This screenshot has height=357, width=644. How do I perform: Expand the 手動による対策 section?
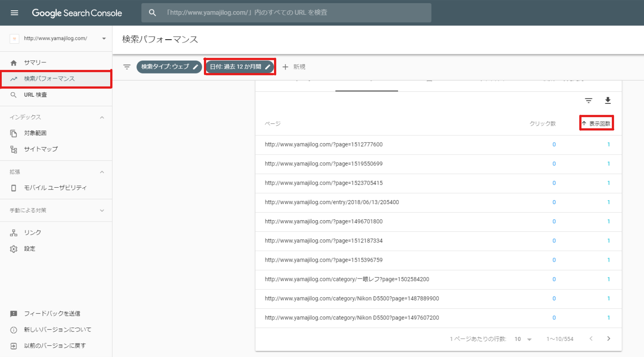(x=102, y=210)
